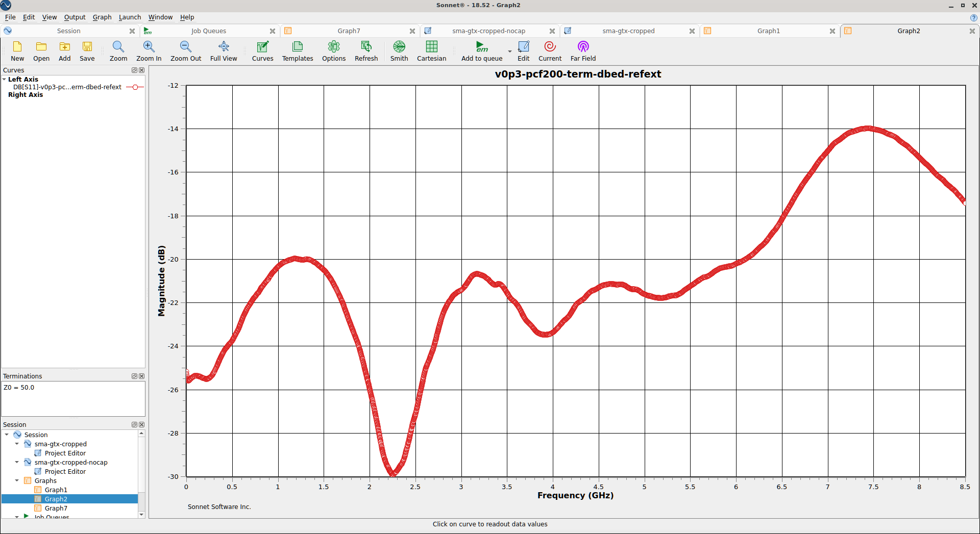Screen dimensions: 980x534
Task: Open the Output menu
Action: click(x=75, y=17)
